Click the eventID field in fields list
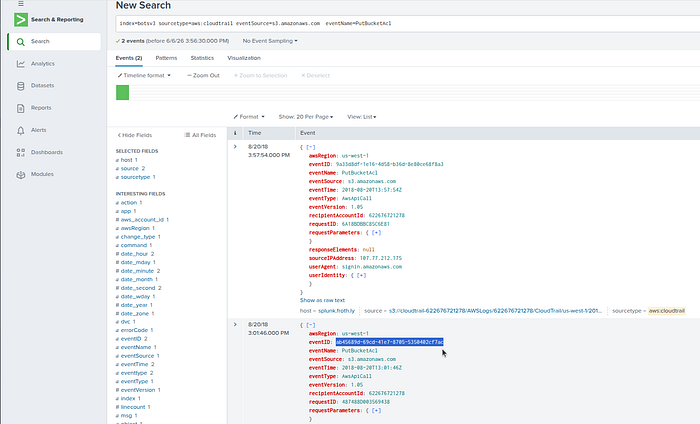Screen dimensions: 700x424 pos(131,339)
